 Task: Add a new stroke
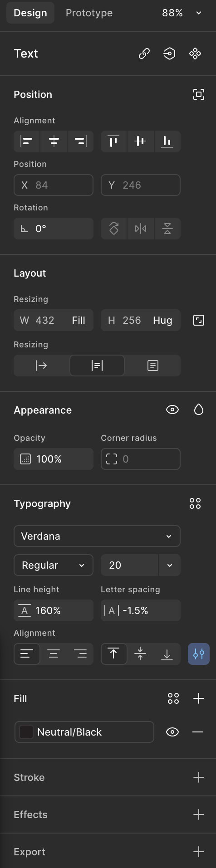click(199, 777)
